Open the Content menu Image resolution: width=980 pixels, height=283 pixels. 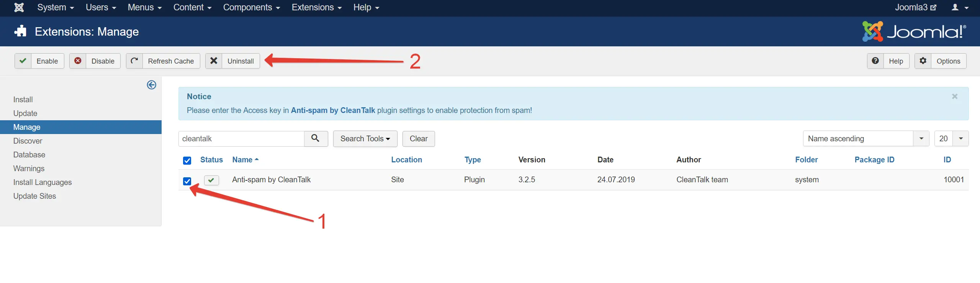click(192, 7)
